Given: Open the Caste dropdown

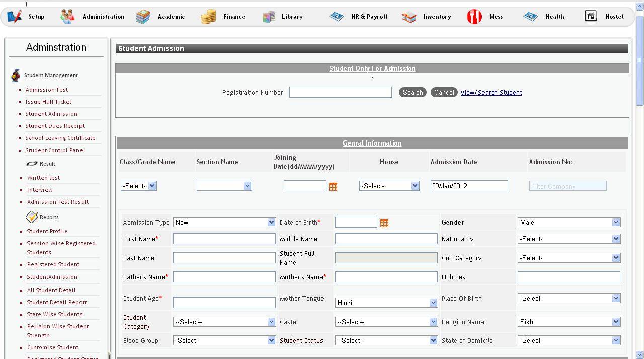Looking at the screenshot, I should pos(386,322).
